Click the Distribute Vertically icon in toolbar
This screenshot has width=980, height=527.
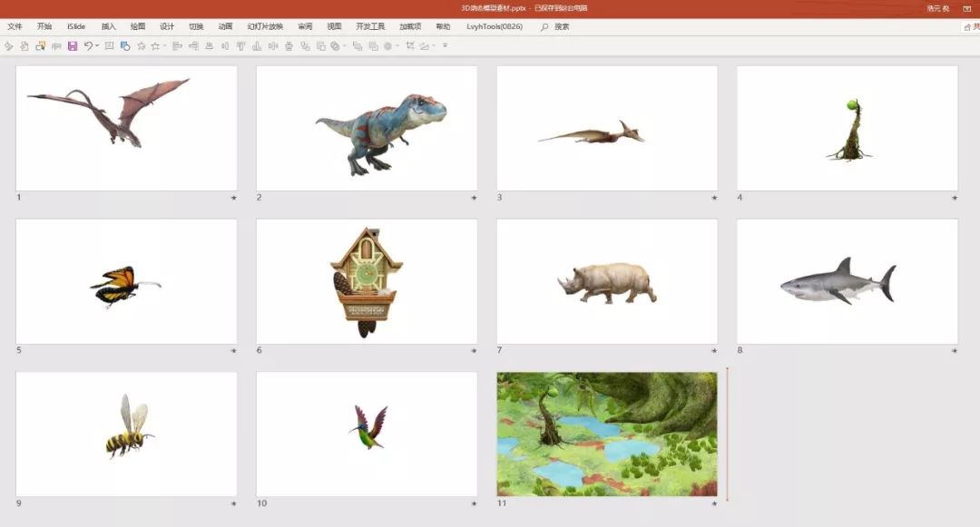289,45
